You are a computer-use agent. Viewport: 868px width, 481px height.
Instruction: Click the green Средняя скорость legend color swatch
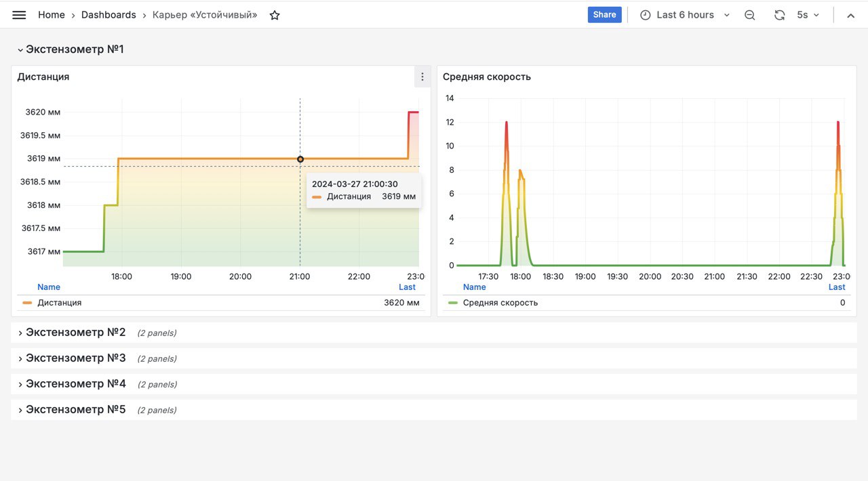click(453, 303)
